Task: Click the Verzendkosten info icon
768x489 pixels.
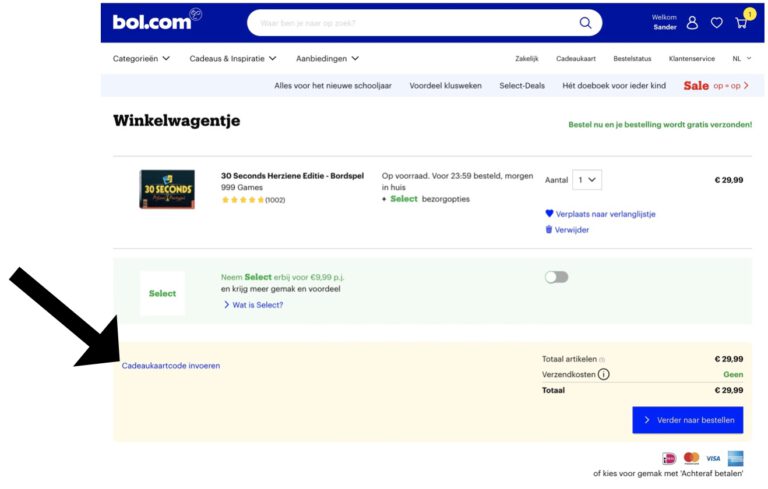Action: (603, 374)
